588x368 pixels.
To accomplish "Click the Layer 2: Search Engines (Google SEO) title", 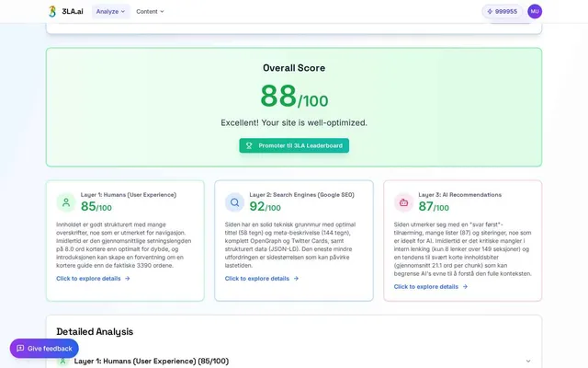I will 301,194.
